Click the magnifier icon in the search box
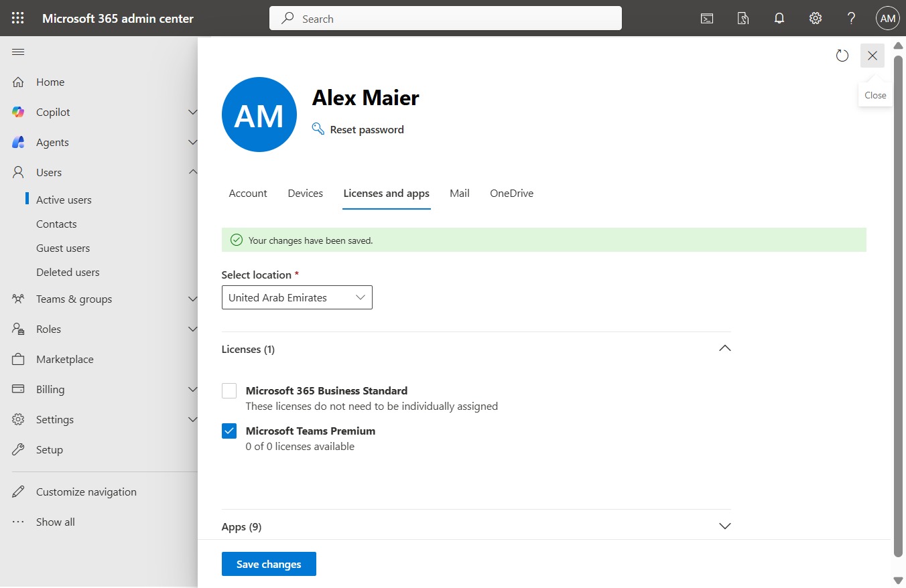Image resolution: width=906 pixels, height=588 pixels. [x=288, y=19]
